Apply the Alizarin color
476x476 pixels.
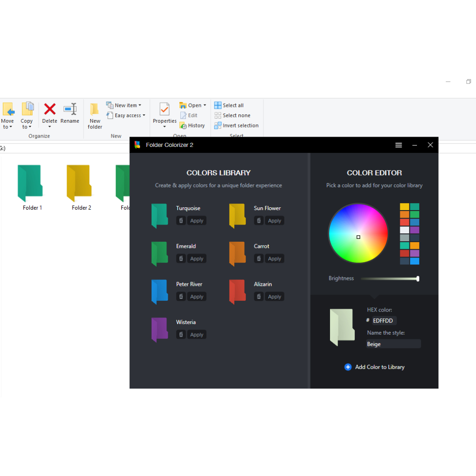tap(274, 297)
